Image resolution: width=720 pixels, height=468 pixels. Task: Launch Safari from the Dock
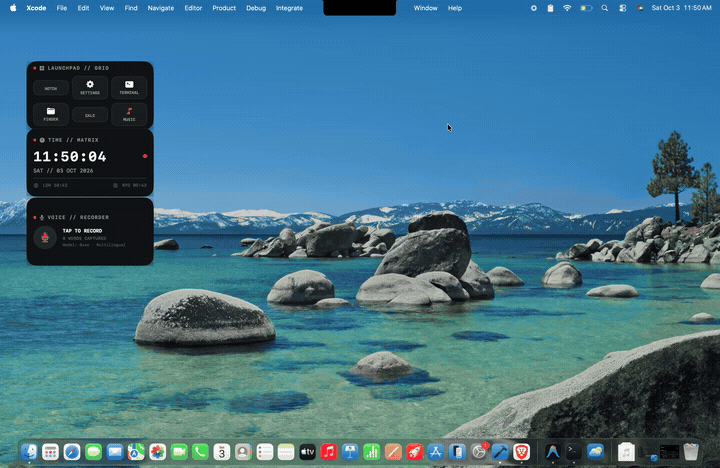pos(72,452)
